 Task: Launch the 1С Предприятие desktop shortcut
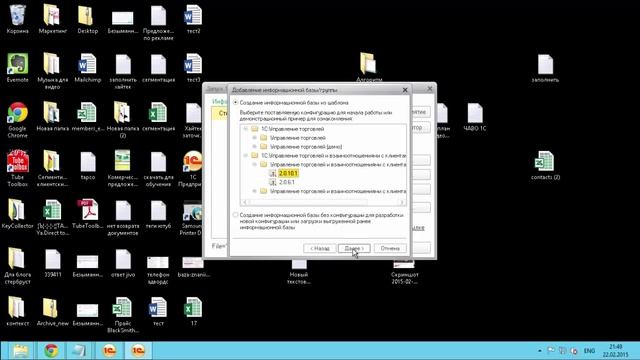point(193,168)
